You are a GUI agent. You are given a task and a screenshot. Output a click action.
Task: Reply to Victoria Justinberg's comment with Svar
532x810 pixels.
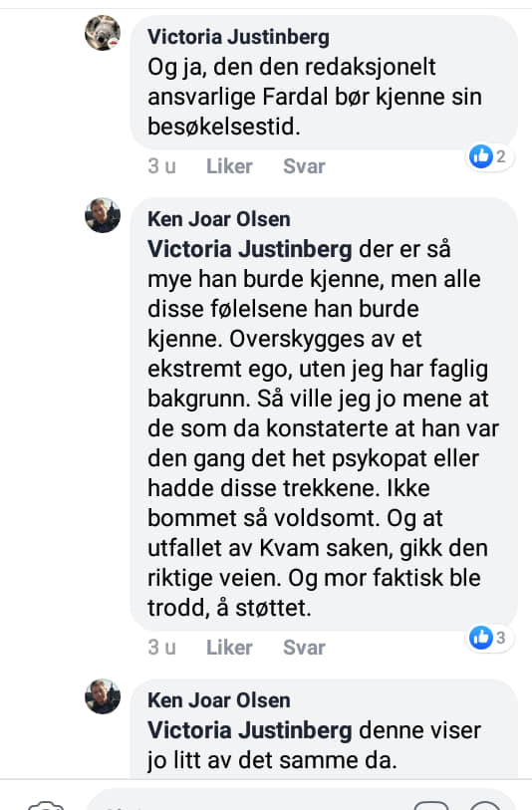point(304,166)
